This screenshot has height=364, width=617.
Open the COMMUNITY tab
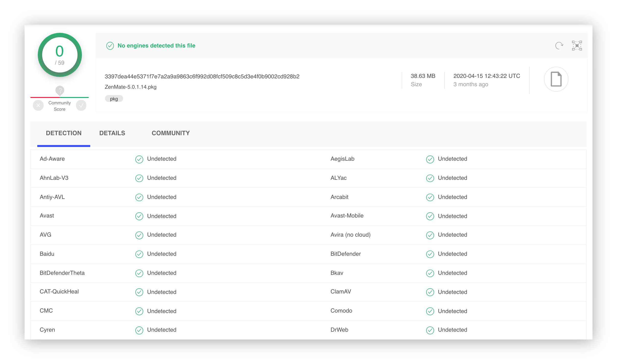[171, 133]
